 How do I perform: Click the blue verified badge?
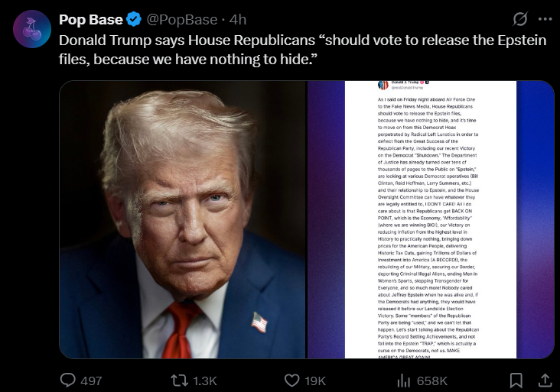(x=134, y=19)
